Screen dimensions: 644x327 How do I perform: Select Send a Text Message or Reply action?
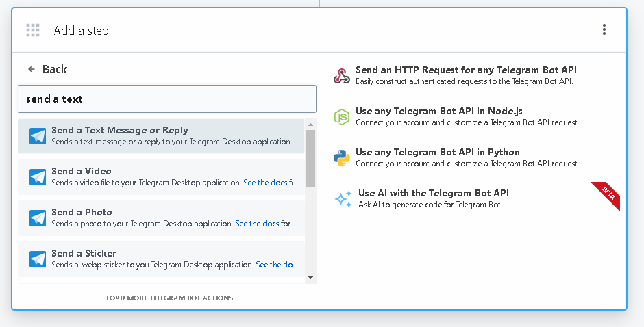tap(162, 136)
